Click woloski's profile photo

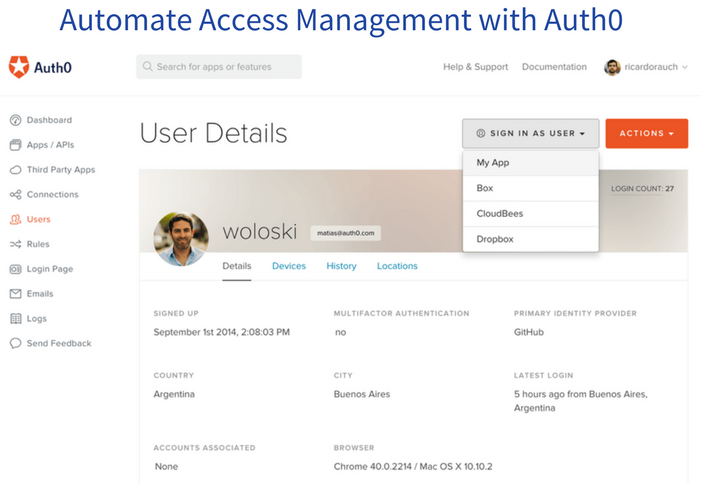181,239
